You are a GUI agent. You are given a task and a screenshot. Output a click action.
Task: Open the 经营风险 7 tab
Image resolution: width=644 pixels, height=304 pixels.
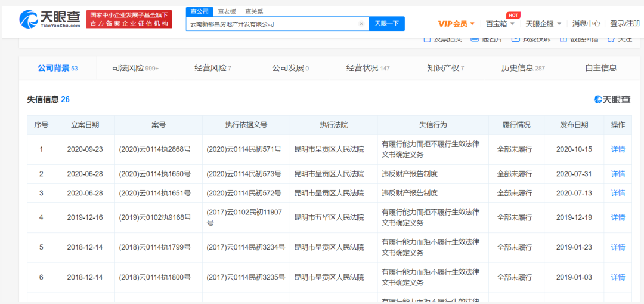click(213, 68)
